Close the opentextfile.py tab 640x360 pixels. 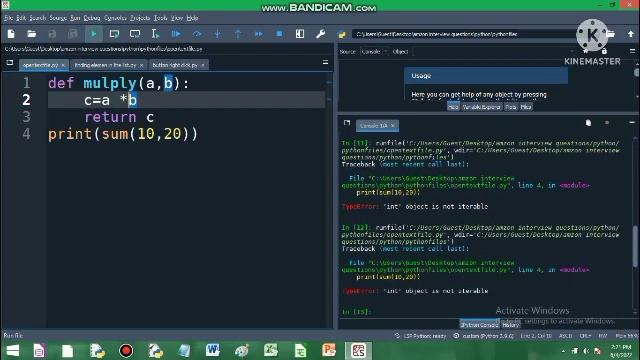[x=63, y=65]
